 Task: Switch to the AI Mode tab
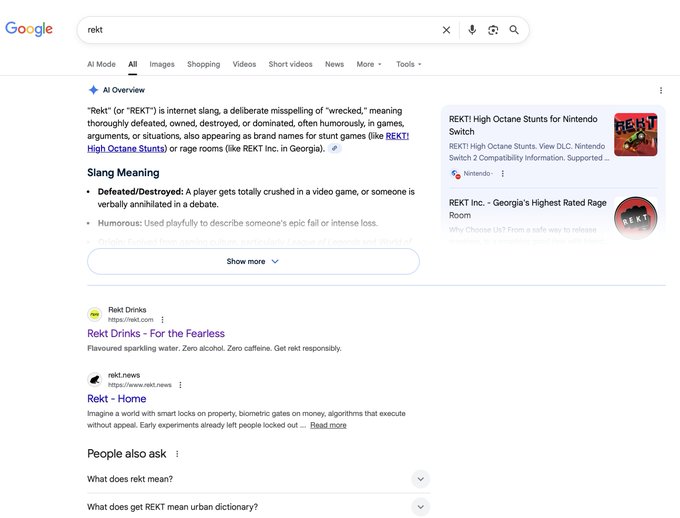[x=101, y=64]
